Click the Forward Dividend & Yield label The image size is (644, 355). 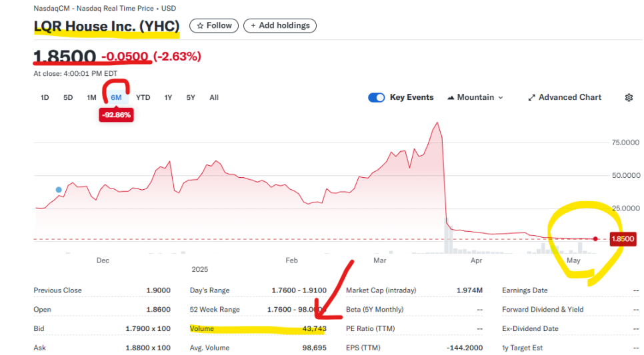[543, 310]
